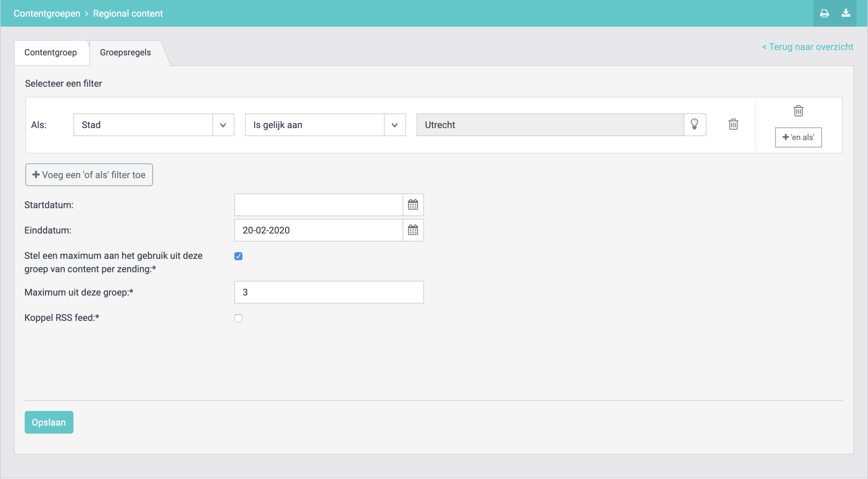
Task: Click the 'Koppel RSS feed:*' label
Action: (62, 318)
